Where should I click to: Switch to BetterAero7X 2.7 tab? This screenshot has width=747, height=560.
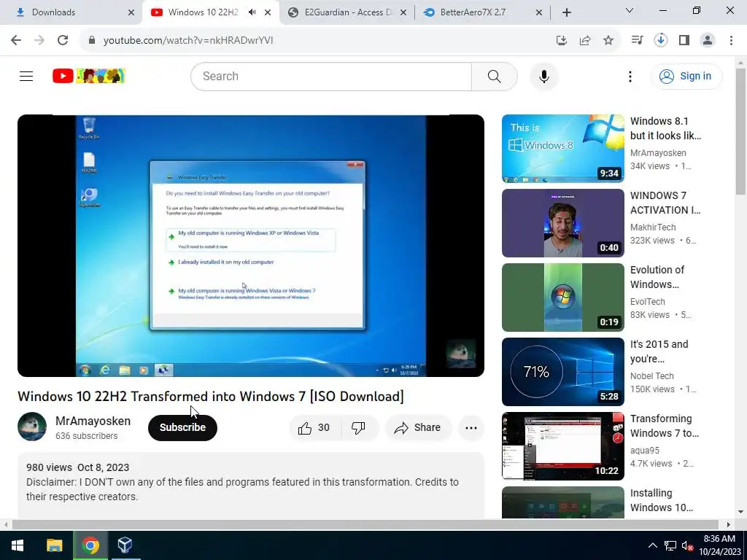tap(481, 12)
